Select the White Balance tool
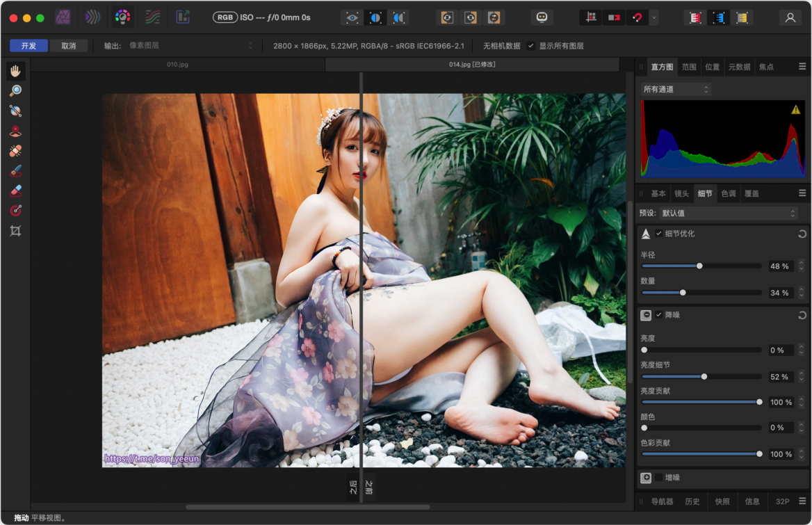This screenshot has width=812, height=525. (15, 111)
